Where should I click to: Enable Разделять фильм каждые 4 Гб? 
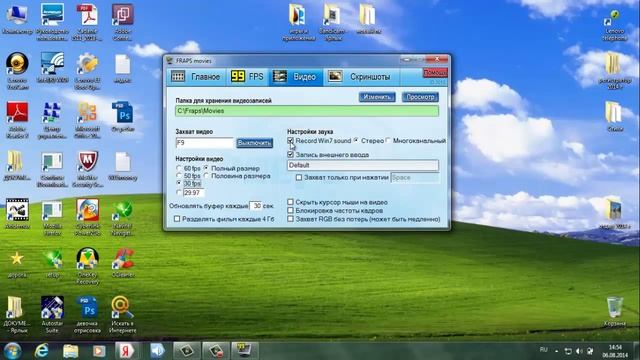[177, 219]
